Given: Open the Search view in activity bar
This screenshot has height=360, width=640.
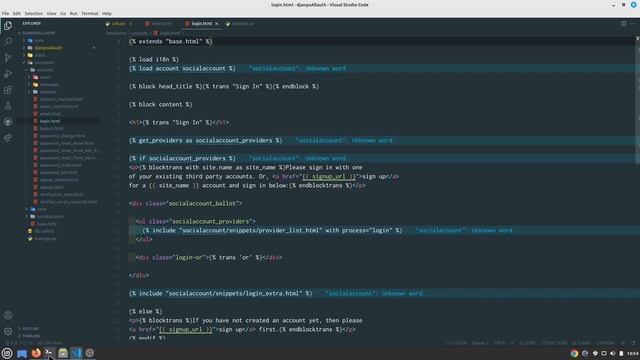Looking at the screenshot, I should (8, 41).
